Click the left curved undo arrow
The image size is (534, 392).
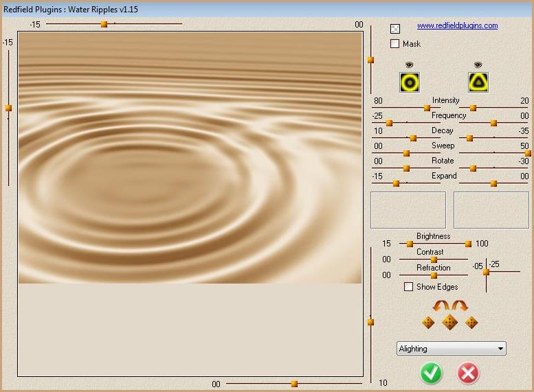click(441, 305)
